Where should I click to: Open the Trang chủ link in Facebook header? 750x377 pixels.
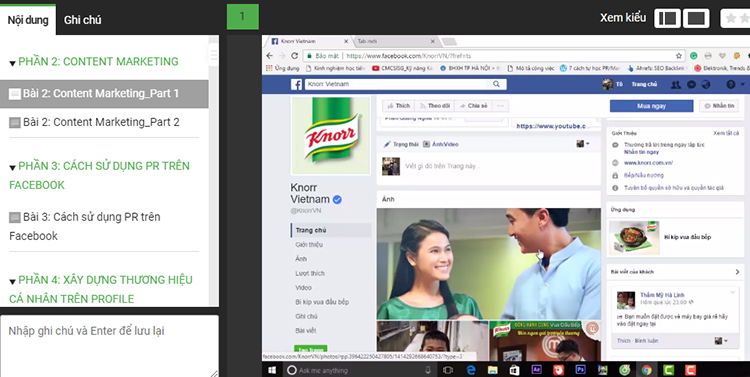[x=644, y=84]
